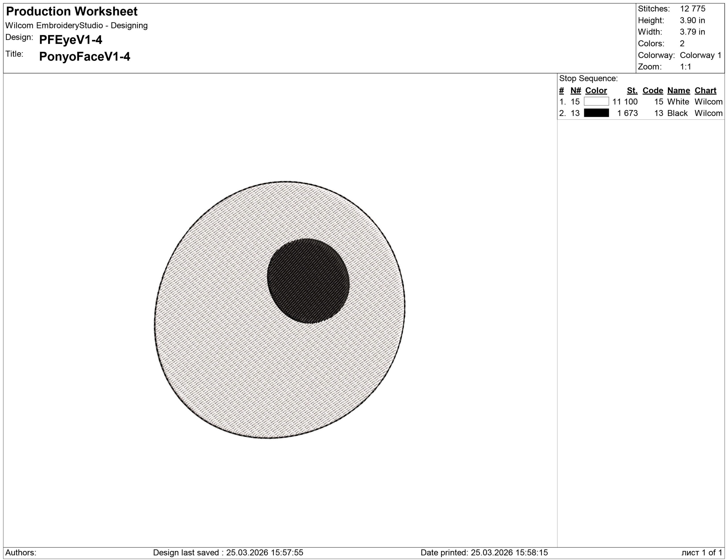Screen dimensions: 728x560
Task: Click the St. column header
Action: click(x=632, y=90)
